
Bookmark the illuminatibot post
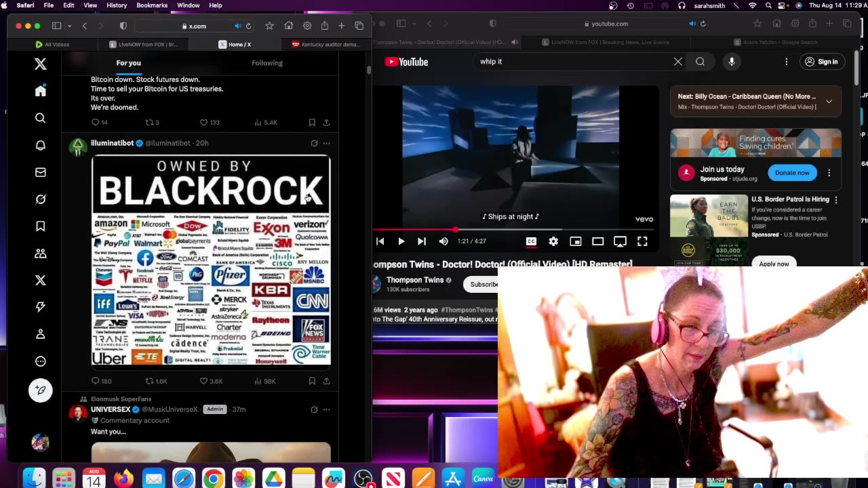coord(312,381)
